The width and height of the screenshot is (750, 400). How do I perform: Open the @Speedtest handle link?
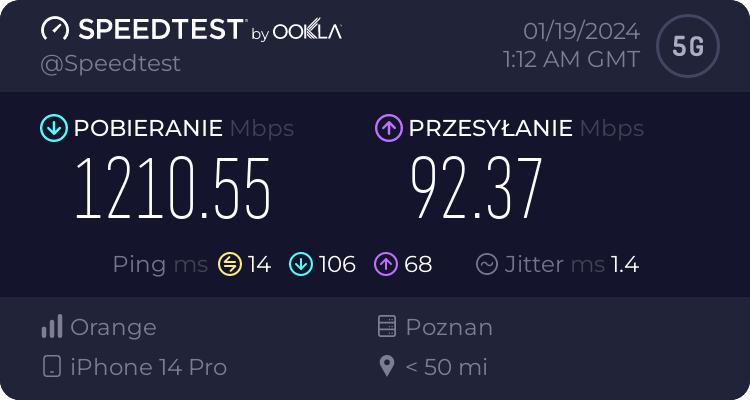(x=110, y=63)
